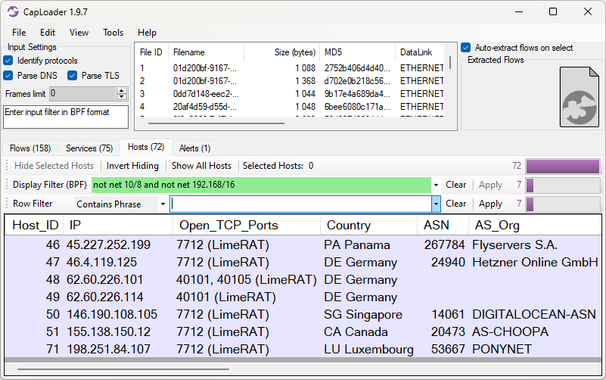Click the CapLoader app logo icon
The width and height of the screenshot is (606, 380).
pos(13,12)
